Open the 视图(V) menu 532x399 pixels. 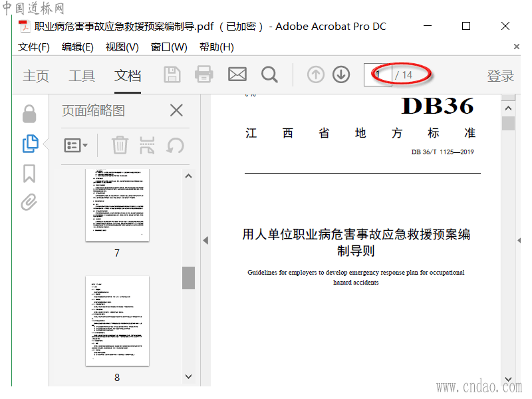pos(122,47)
